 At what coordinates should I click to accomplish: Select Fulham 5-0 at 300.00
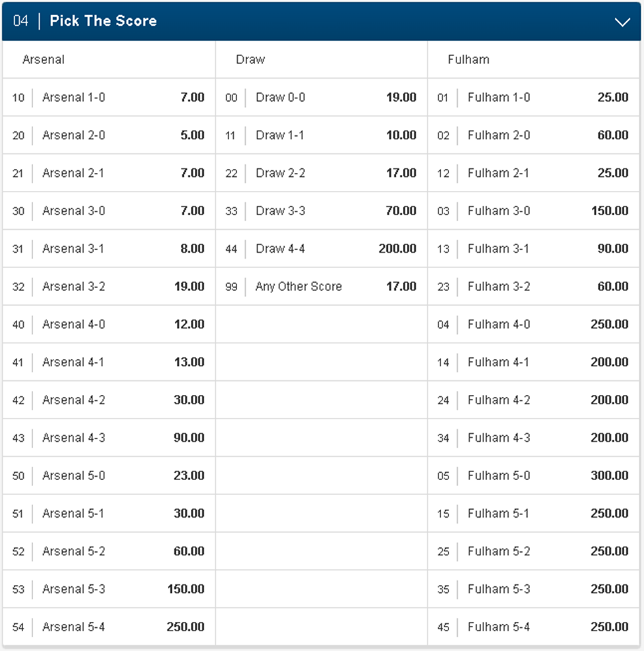pos(534,475)
